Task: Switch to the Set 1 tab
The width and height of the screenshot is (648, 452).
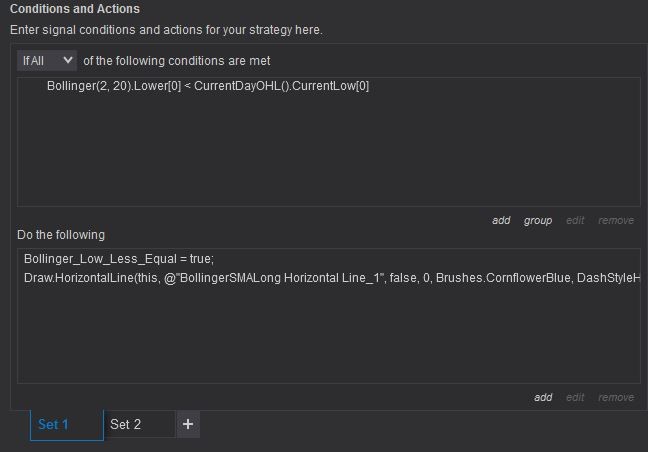Action: (x=53, y=424)
